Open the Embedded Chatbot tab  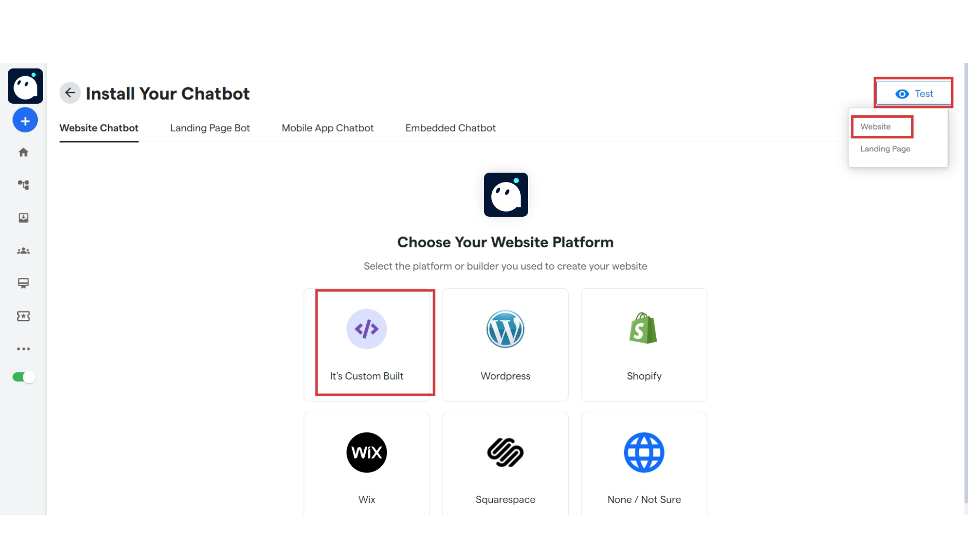coord(450,128)
